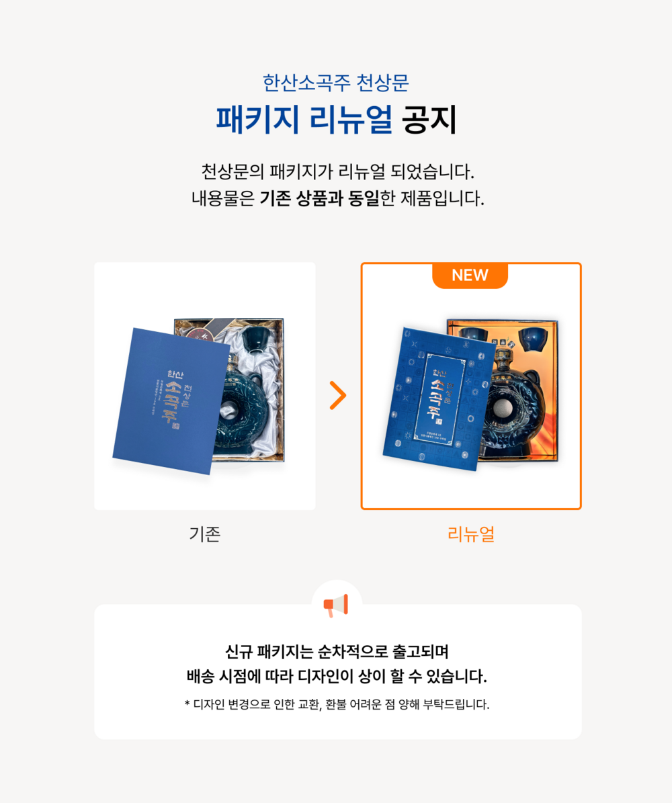The width and height of the screenshot is (672, 803).
Task: Click the cup inside the old package box
Action: pos(254,340)
